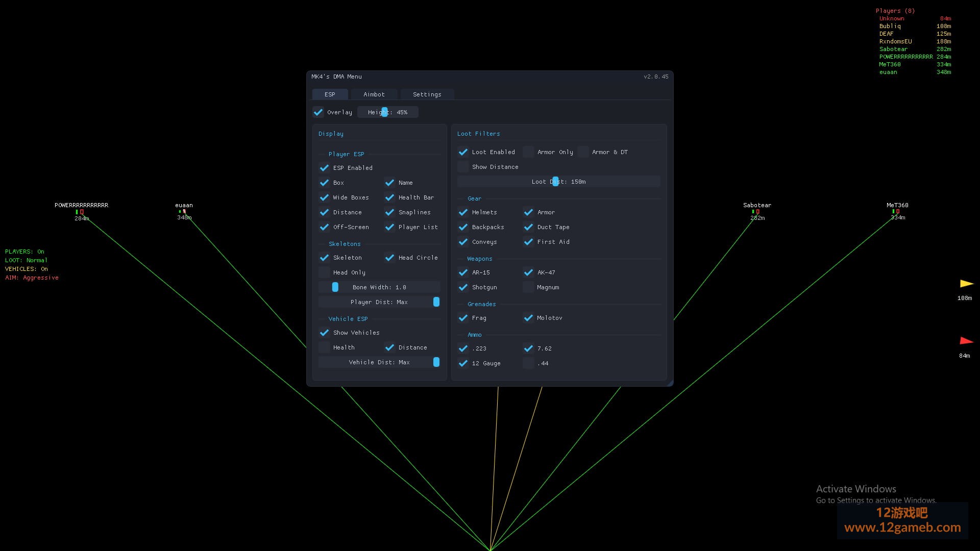Enable Armor Only filter
Viewport: 980px width, 551px height.
coord(528,152)
